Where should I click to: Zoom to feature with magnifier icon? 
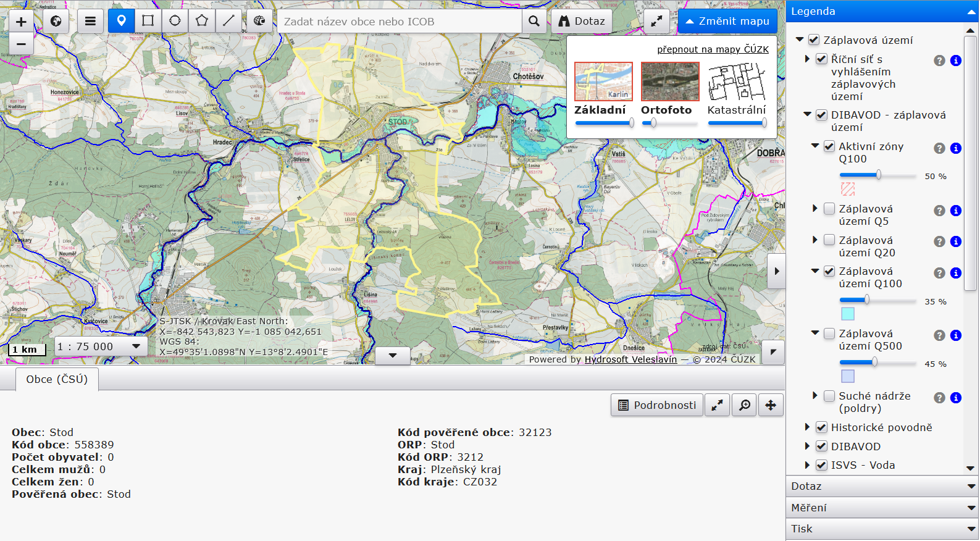(745, 405)
